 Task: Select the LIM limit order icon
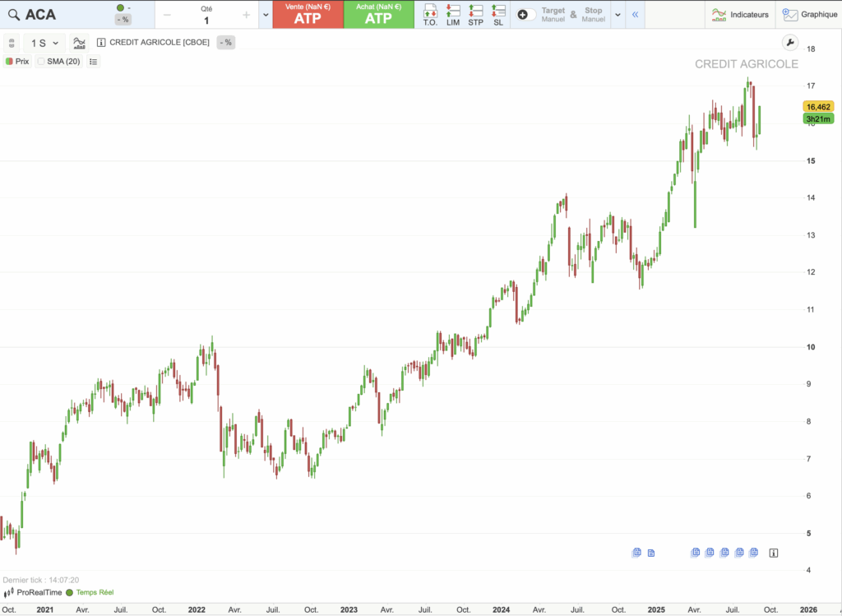[453, 14]
